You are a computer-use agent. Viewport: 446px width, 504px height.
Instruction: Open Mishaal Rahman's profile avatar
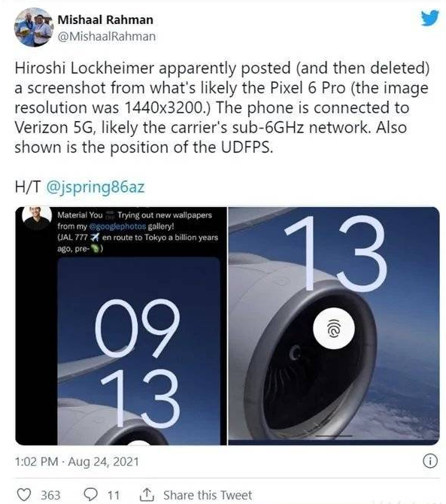[x=33, y=27]
